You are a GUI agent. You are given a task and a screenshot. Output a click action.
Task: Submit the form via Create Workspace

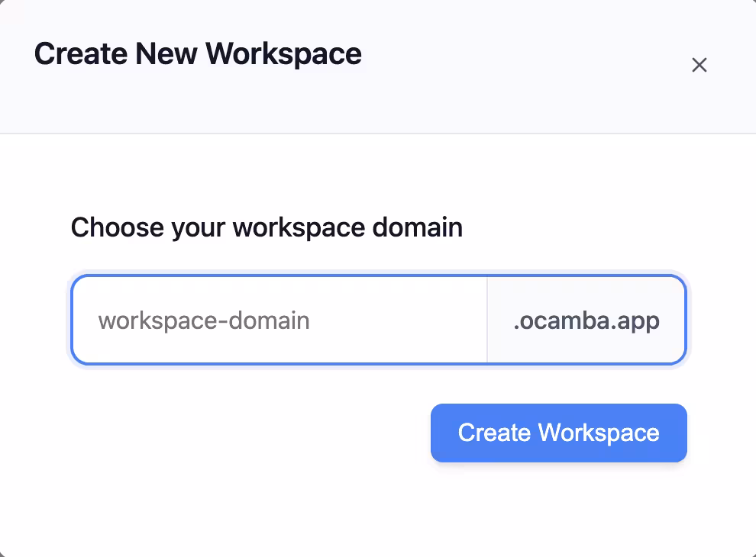tap(558, 433)
